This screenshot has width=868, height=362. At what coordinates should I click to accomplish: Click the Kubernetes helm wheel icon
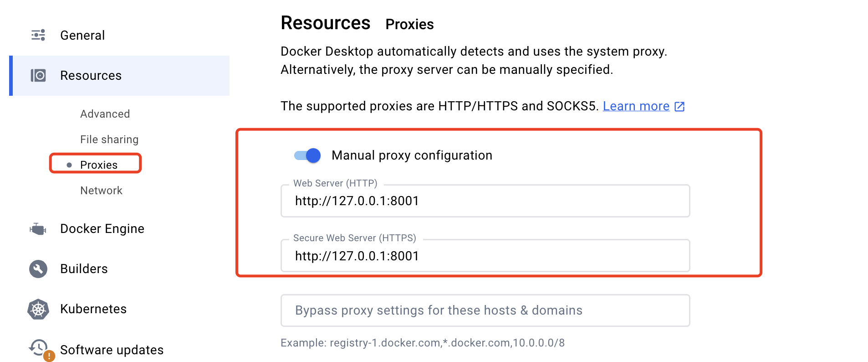click(x=38, y=309)
